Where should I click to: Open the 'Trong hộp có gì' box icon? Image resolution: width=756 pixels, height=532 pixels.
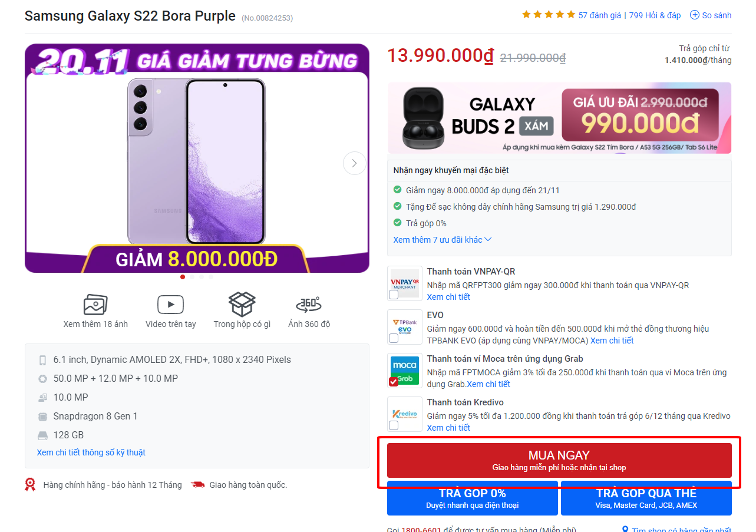(x=242, y=305)
